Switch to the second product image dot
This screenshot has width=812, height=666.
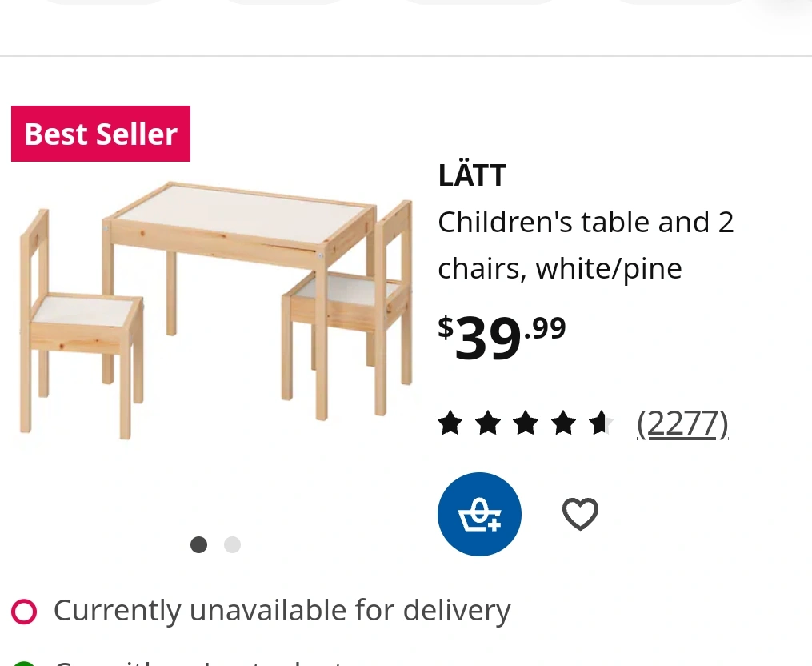[x=232, y=544]
